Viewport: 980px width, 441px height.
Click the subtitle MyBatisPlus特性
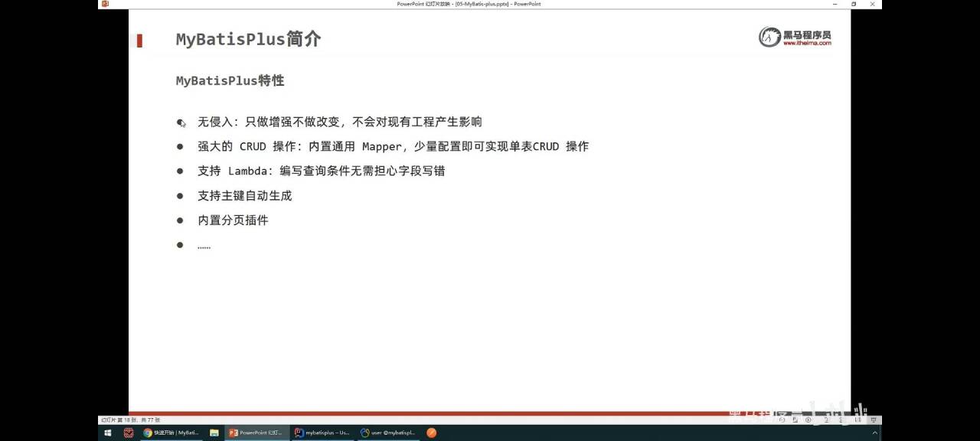(230, 80)
